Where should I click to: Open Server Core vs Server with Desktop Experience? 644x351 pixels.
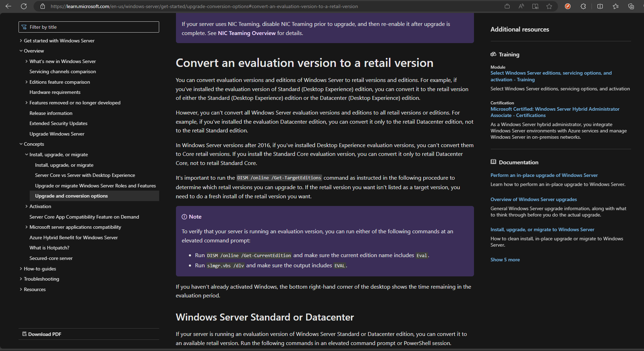85,175
